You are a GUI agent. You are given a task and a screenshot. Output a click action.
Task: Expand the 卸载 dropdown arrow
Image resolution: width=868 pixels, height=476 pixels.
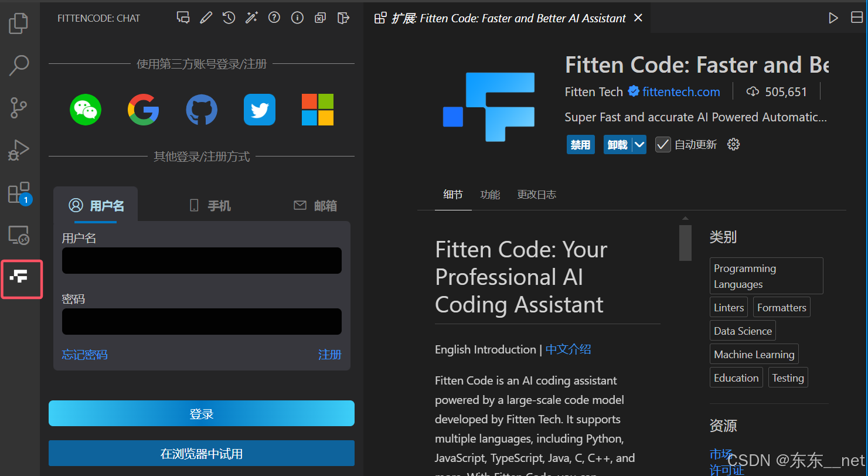click(x=639, y=144)
